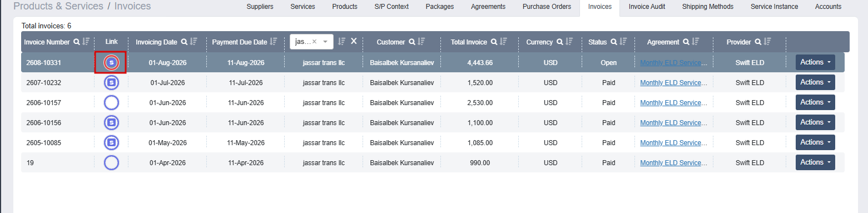Sort by Customer column

(421, 42)
